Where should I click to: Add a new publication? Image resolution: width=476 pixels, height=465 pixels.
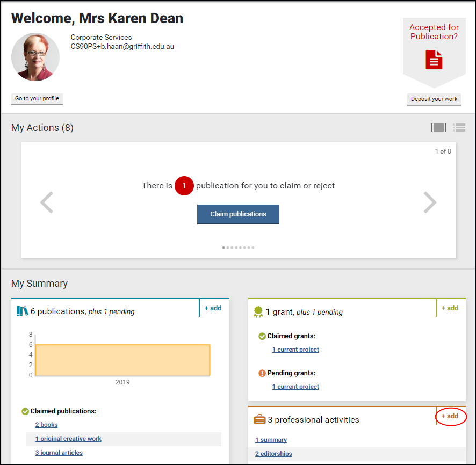pos(213,308)
